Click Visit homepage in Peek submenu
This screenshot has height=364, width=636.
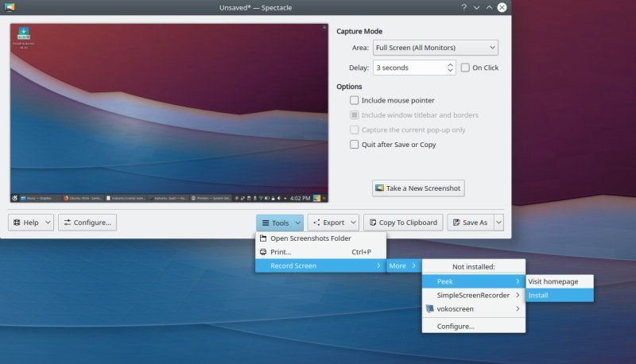pos(553,281)
